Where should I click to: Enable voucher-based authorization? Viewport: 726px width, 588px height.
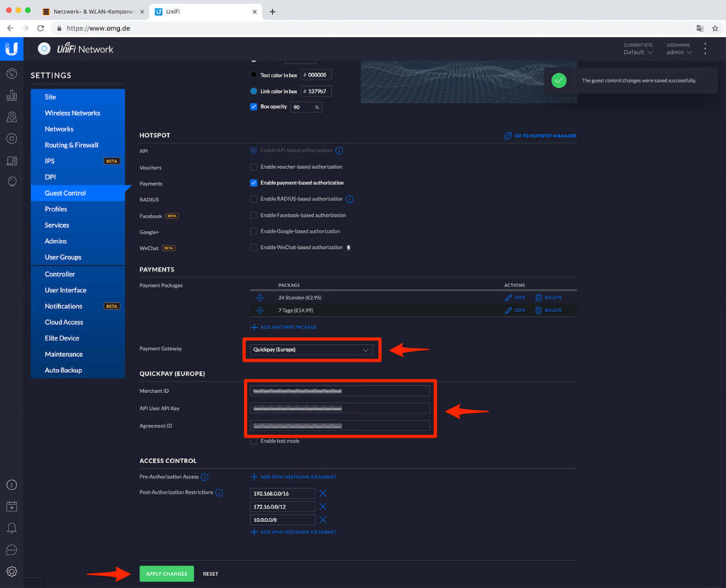point(254,167)
